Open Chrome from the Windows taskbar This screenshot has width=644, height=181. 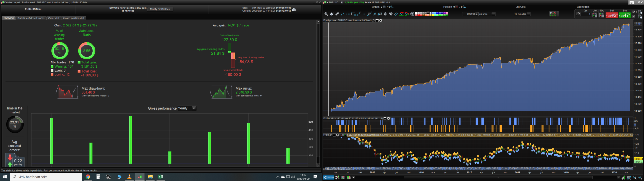coord(88,177)
